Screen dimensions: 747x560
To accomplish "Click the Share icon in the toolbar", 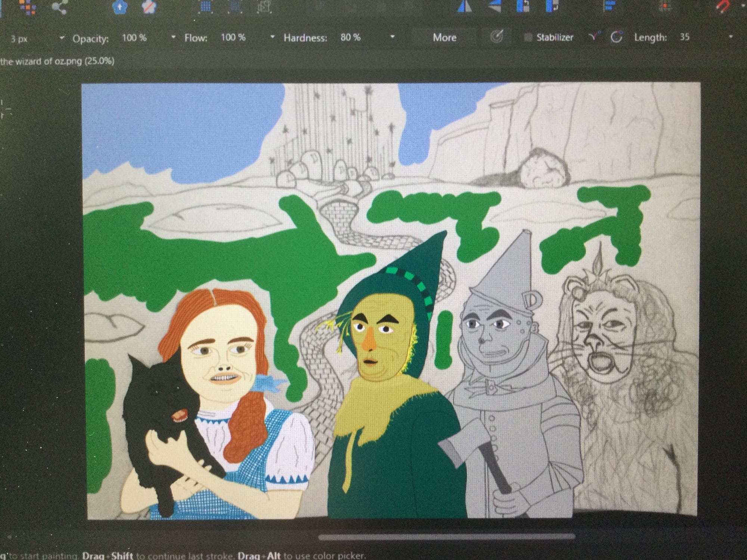I will (x=60, y=7).
